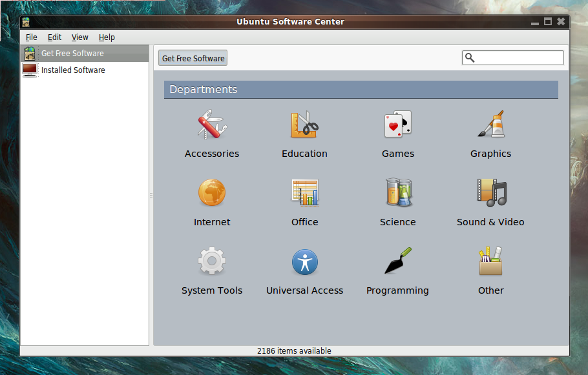Click the Installed Software monitor icon
Screen dimensions: 588x375
pos(30,70)
